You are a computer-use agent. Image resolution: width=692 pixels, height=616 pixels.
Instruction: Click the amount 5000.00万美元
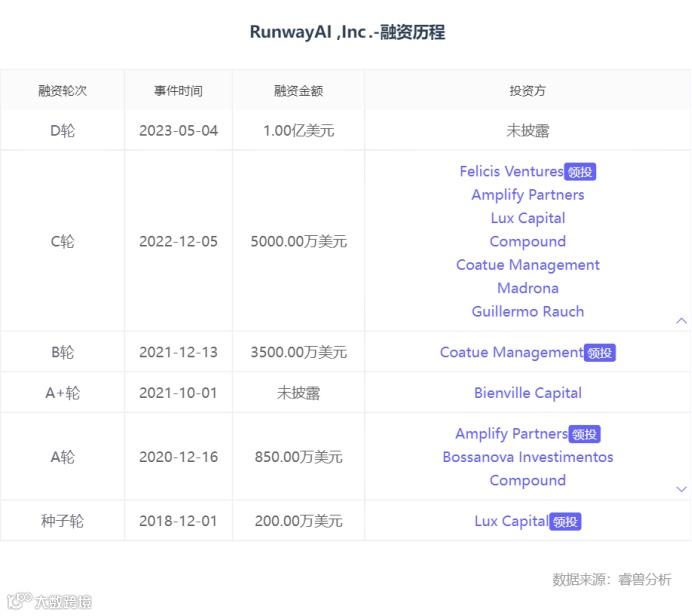298,241
